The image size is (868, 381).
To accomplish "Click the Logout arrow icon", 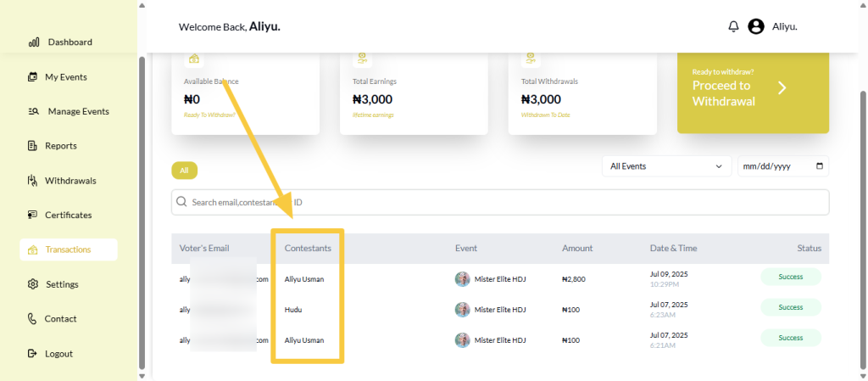I will [x=33, y=354].
